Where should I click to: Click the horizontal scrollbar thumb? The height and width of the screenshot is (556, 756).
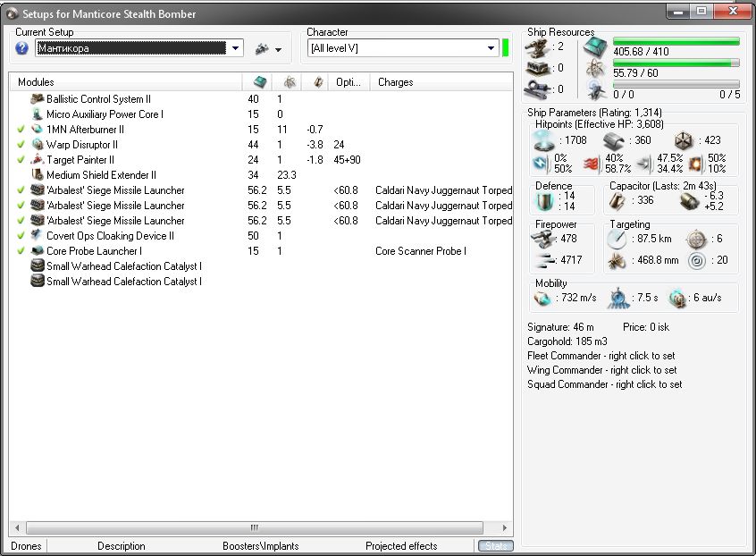tap(254, 527)
